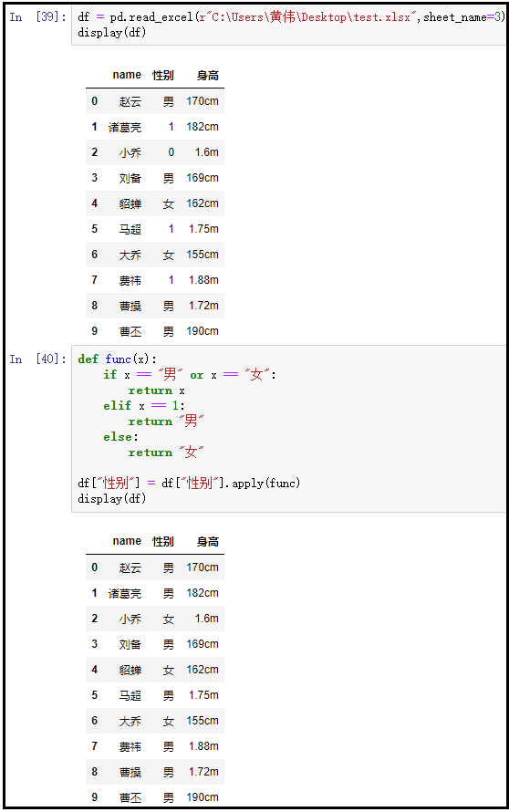Click name header in In [40] output table
The image size is (509, 812).
(127, 541)
